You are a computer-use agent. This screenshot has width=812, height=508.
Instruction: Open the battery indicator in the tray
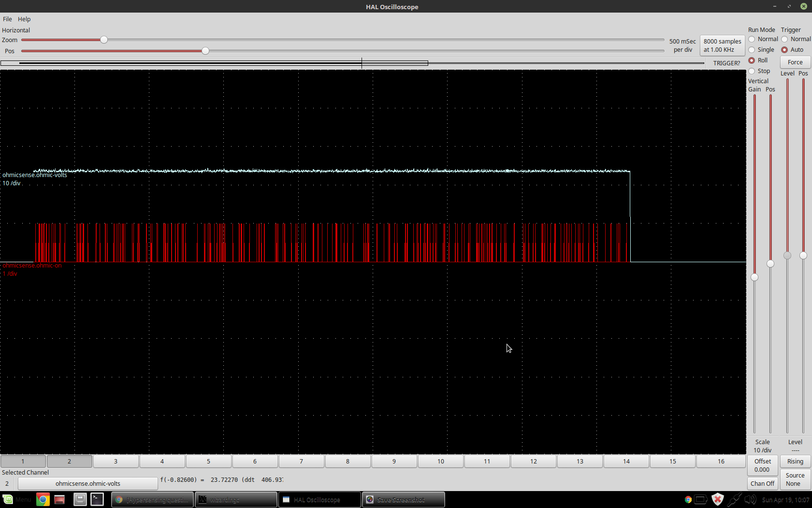click(x=701, y=500)
